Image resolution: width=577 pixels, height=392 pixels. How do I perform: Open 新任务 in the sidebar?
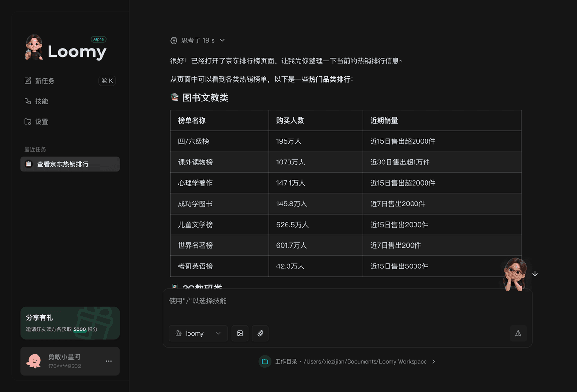click(x=45, y=81)
